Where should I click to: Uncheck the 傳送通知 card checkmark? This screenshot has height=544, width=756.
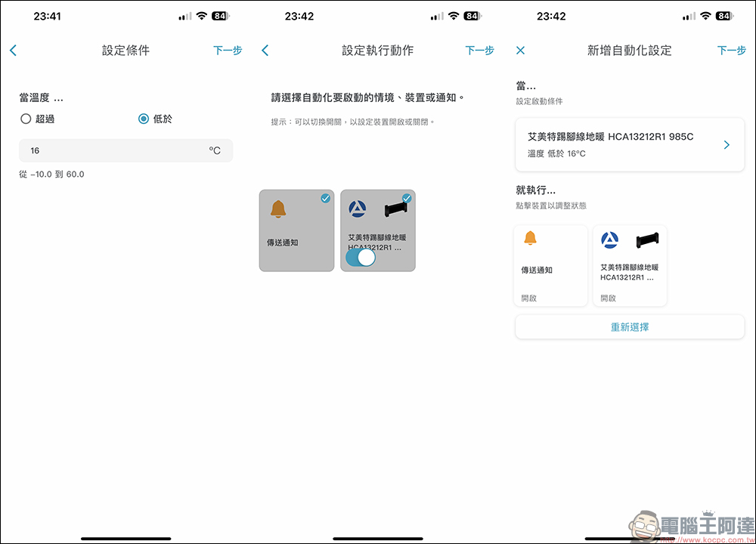(x=325, y=198)
